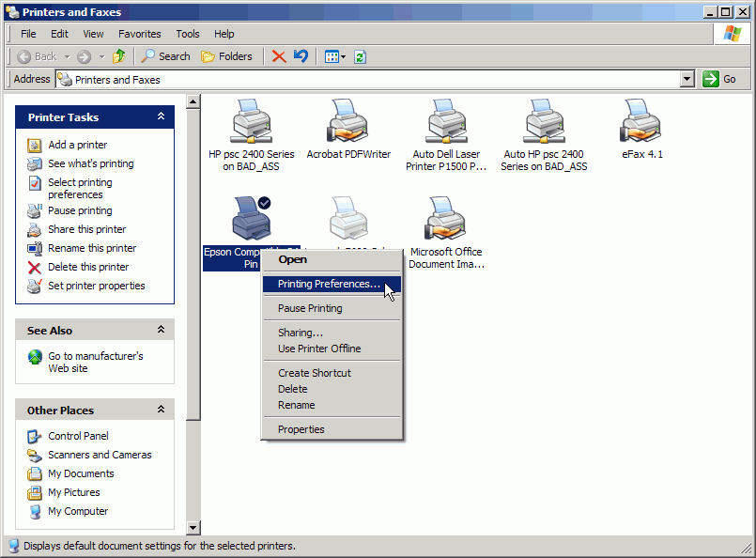The width and height of the screenshot is (756, 558).
Task: Select the Acrobat PDFWriter printer icon
Action: pos(348,121)
